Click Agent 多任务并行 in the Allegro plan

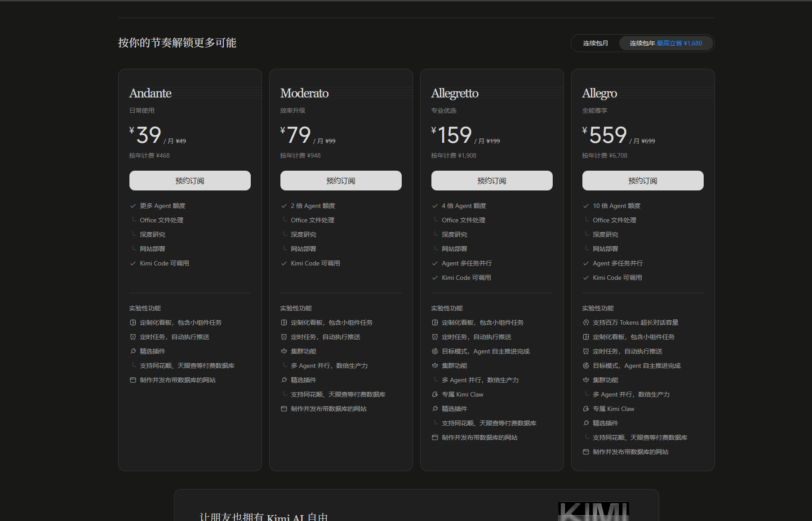point(618,263)
